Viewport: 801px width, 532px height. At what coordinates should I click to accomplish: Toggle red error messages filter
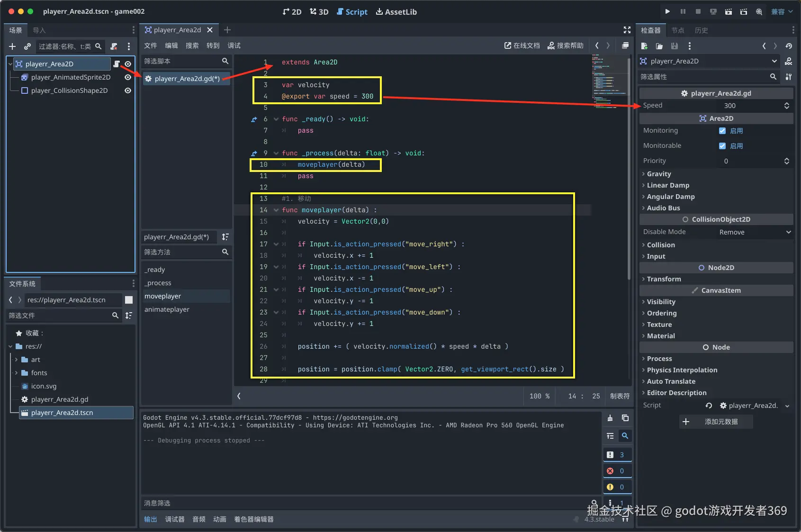[x=617, y=471]
